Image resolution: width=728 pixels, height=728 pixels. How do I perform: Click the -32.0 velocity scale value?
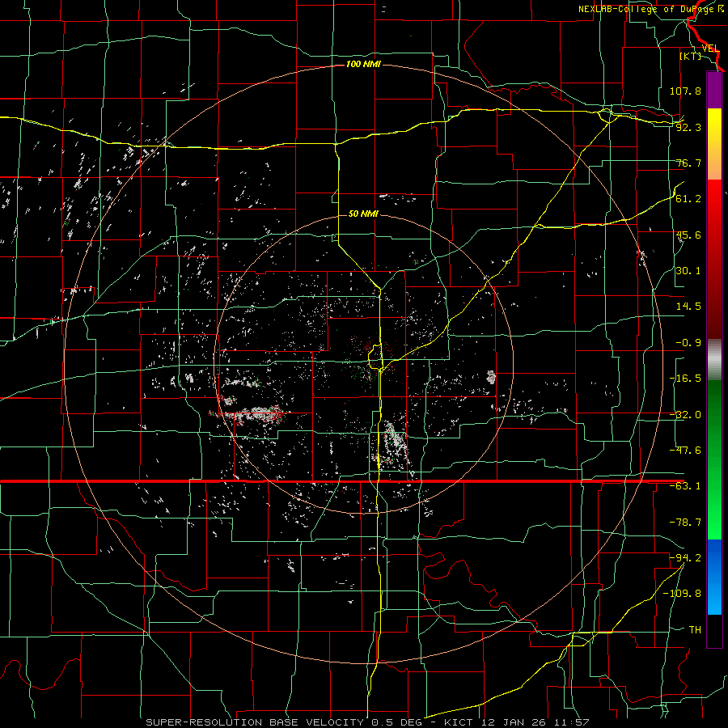coord(685,415)
